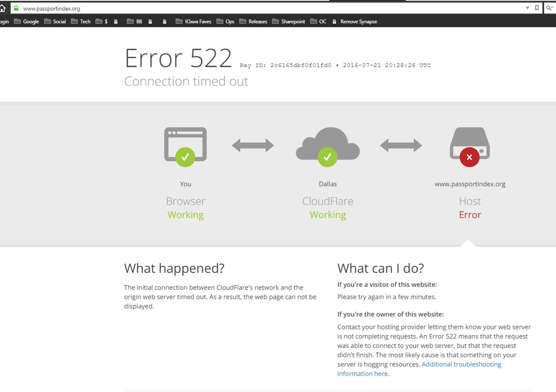This screenshot has height=392, width=556.
Task: Open the page bookmark right after $ folder
Action: pos(116,22)
